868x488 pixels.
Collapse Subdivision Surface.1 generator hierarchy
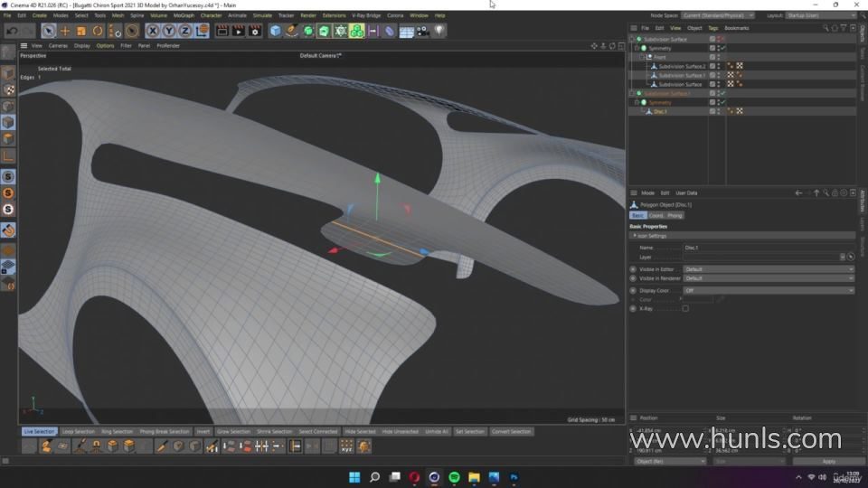coord(632,93)
